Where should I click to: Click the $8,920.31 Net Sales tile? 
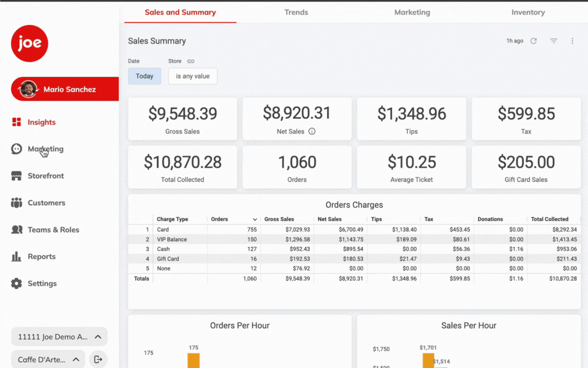(297, 119)
